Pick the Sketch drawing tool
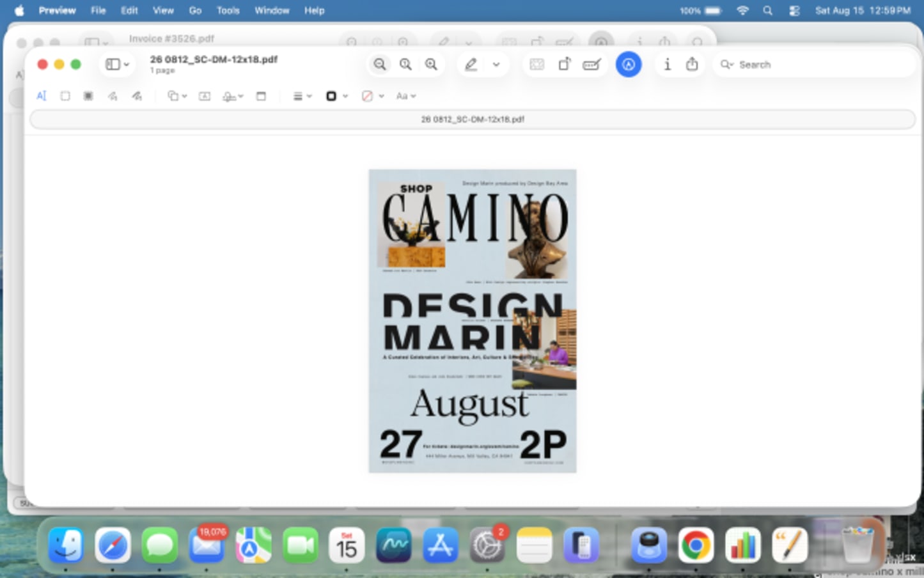The height and width of the screenshot is (578, 924). [113, 96]
